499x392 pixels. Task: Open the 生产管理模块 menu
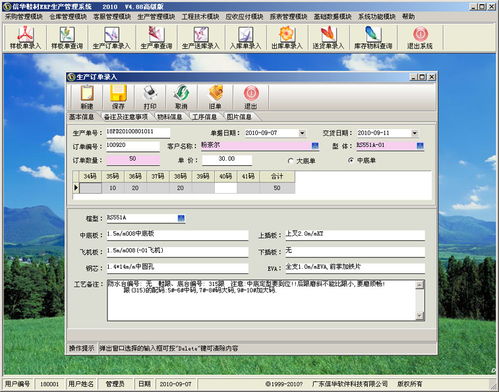click(156, 17)
